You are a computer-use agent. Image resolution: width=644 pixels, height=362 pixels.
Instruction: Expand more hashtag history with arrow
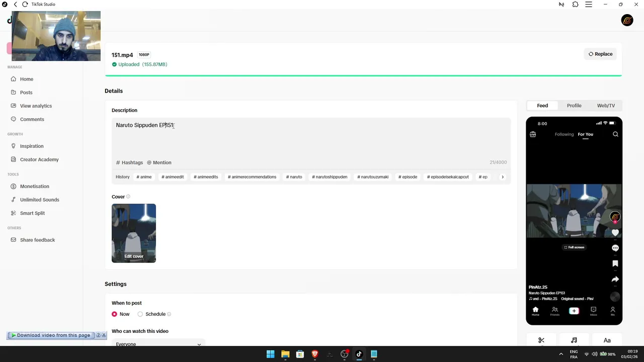(x=502, y=177)
